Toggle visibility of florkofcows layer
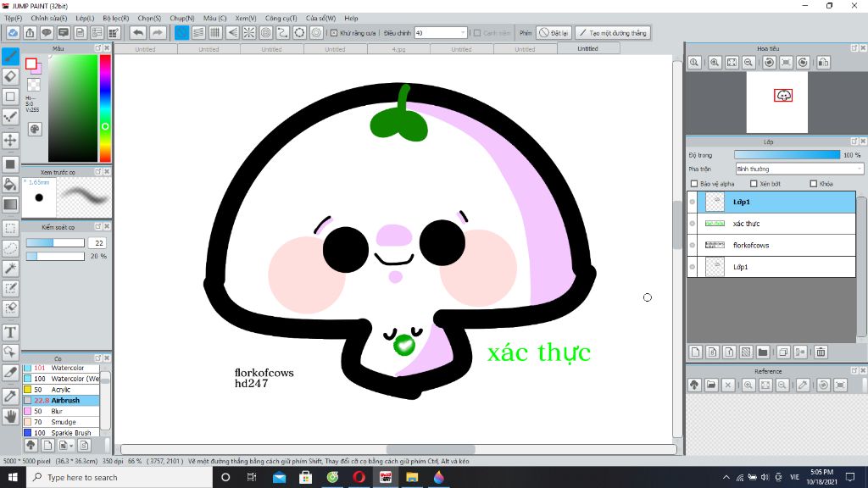The width and height of the screenshot is (868, 488). coord(692,245)
